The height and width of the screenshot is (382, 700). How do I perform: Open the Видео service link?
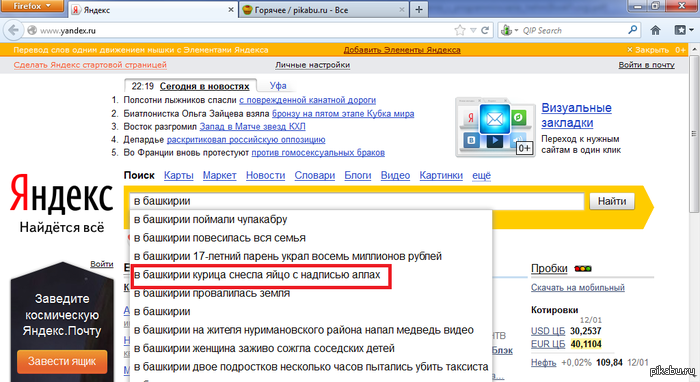coord(395,175)
